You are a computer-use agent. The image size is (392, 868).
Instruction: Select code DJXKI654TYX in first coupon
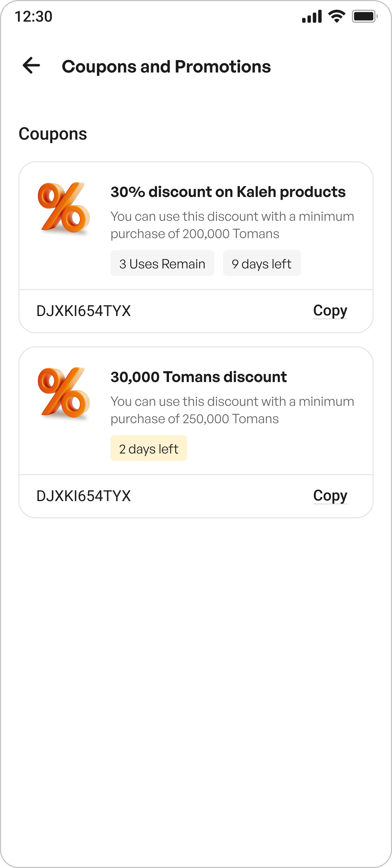[84, 311]
